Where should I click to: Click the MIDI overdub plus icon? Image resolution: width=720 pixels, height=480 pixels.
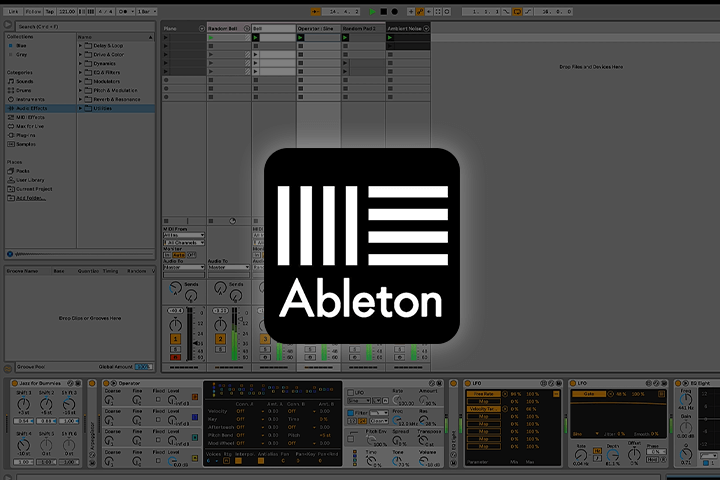tap(411, 11)
